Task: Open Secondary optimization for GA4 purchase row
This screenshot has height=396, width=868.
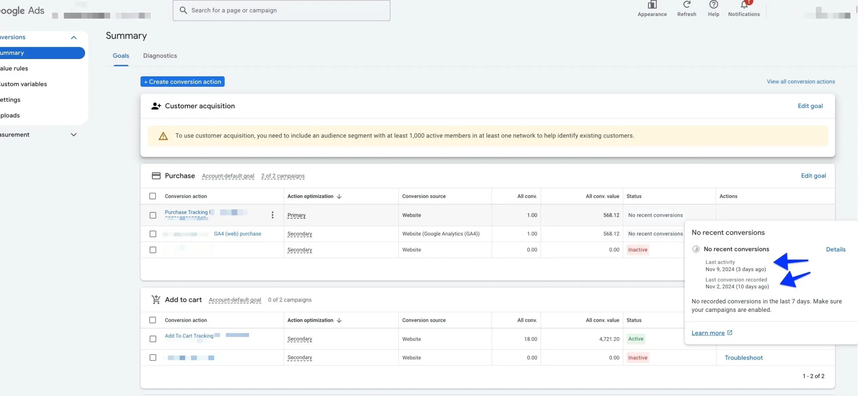Action: (299, 234)
